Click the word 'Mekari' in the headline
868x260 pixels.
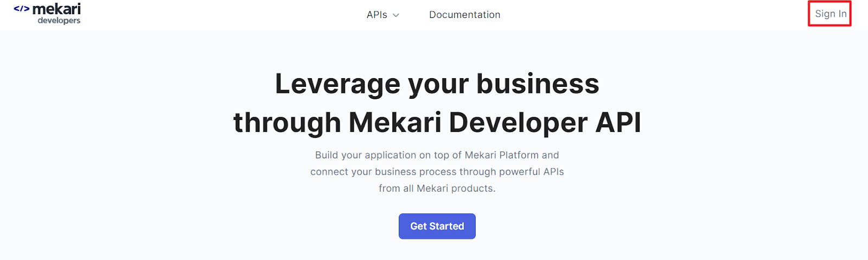coord(395,122)
